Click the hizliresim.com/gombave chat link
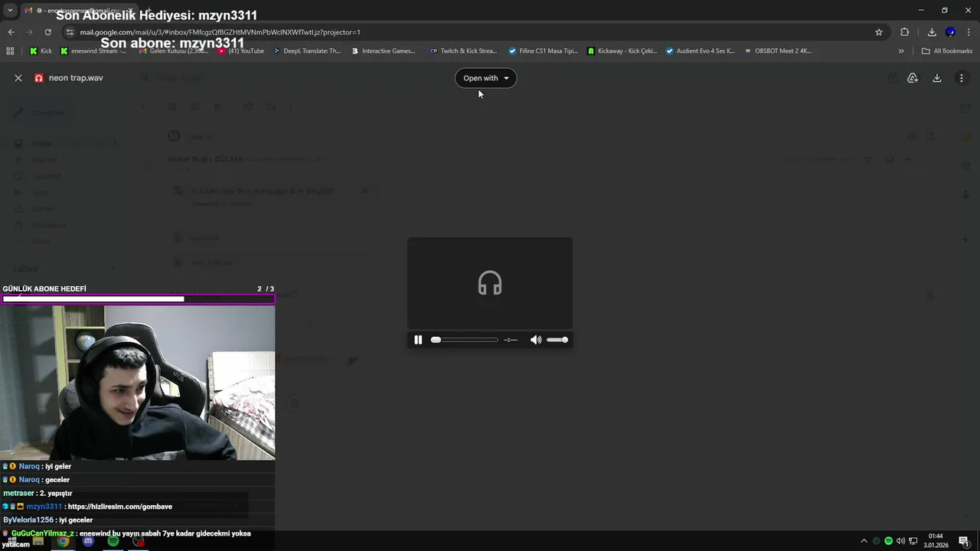 tap(120, 507)
